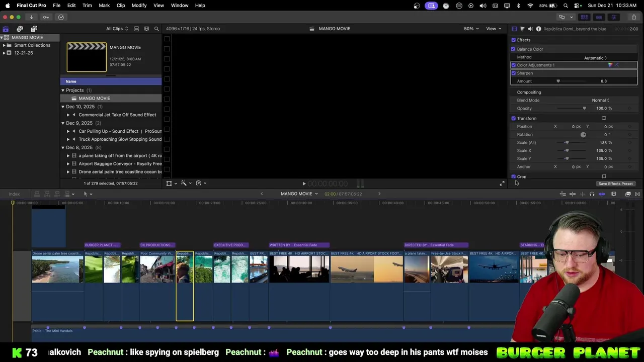Screen dimensions: 644x362
Task: Open Spotlight search in menu bar
Action: pyautogui.click(x=566, y=6)
